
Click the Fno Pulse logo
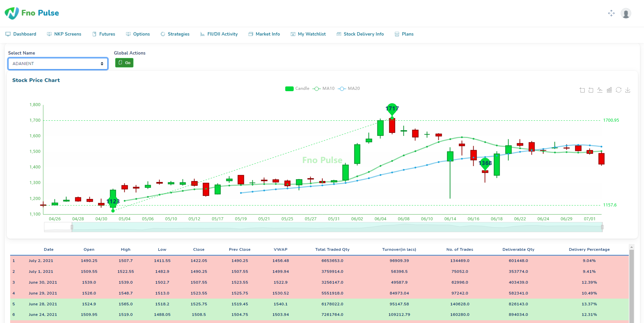pyautogui.click(x=32, y=13)
